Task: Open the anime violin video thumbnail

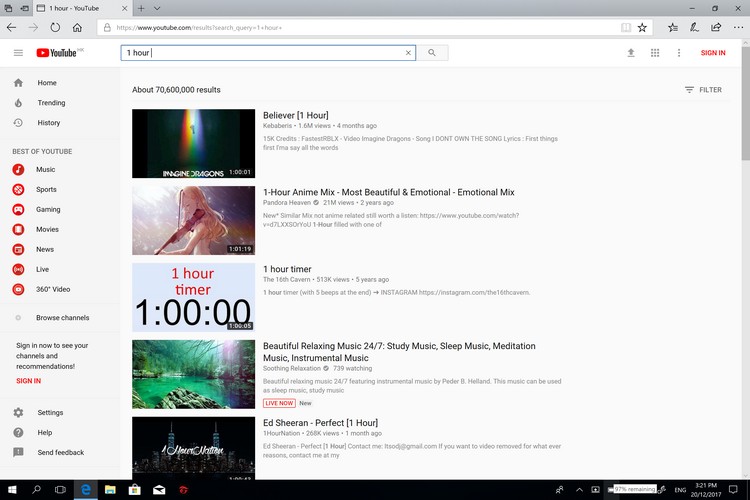Action: pyautogui.click(x=193, y=221)
